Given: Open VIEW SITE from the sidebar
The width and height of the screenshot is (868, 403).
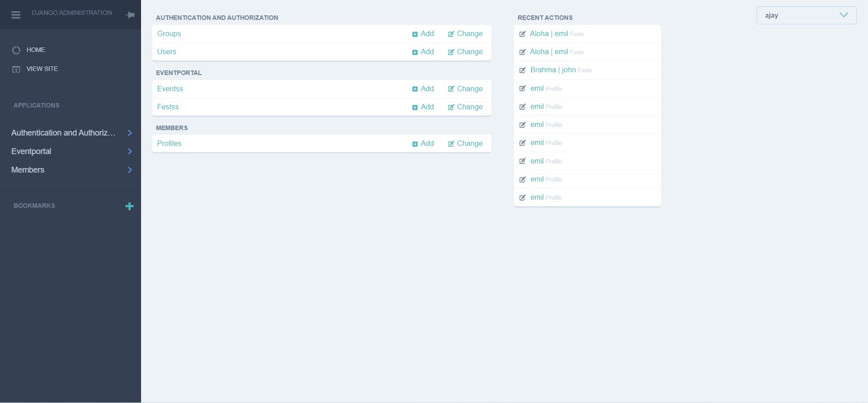Looking at the screenshot, I should click(42, 69).
